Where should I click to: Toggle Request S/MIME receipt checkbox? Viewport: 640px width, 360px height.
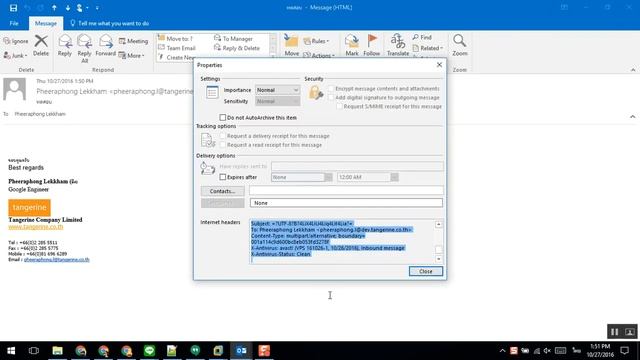point(339,107)
